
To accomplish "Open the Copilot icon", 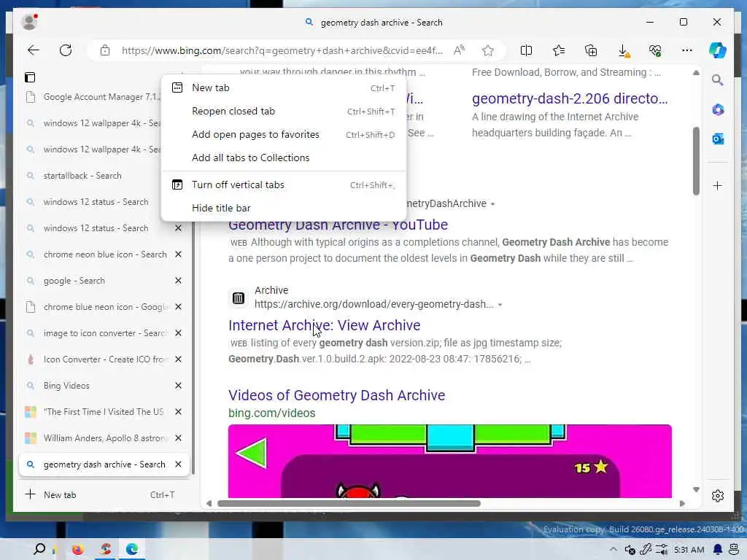I will pos(718,50).
